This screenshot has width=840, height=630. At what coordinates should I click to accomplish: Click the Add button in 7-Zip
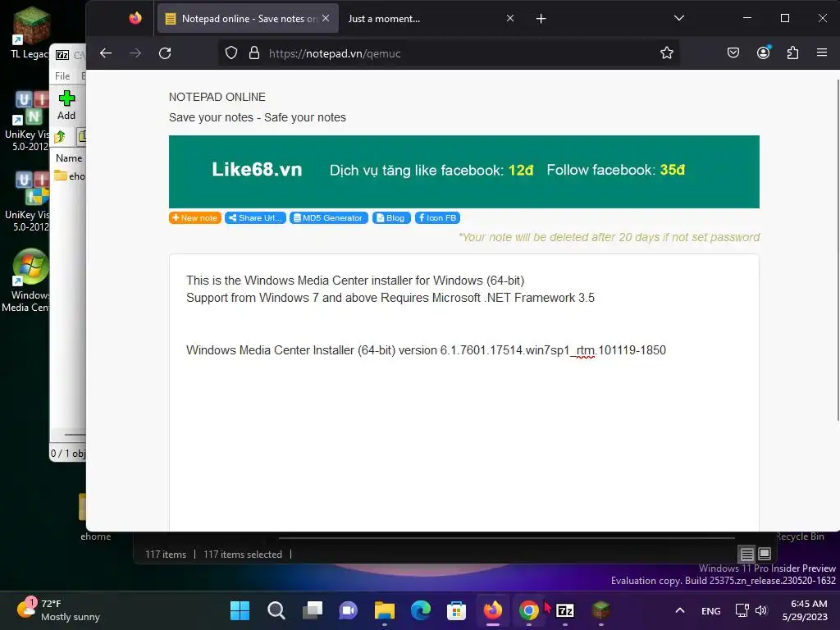[x=66, y=105]
